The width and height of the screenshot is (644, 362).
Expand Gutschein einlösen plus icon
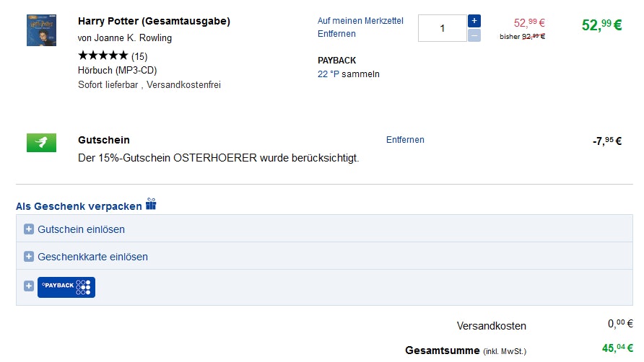tap(29, 229)
